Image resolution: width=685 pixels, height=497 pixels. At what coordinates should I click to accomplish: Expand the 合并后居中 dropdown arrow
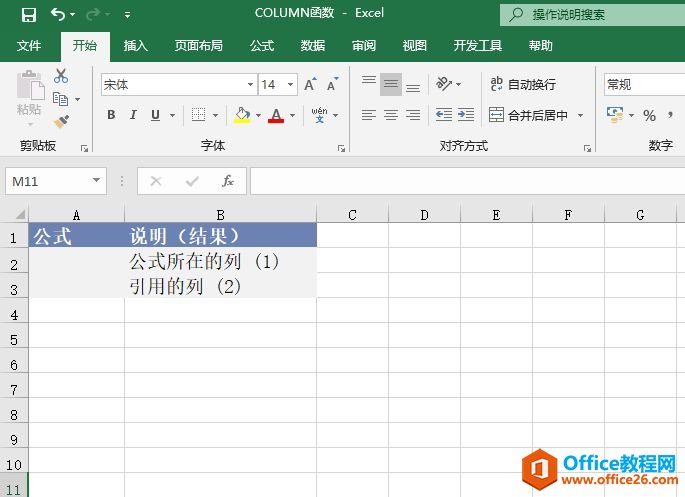pos(580,115)
